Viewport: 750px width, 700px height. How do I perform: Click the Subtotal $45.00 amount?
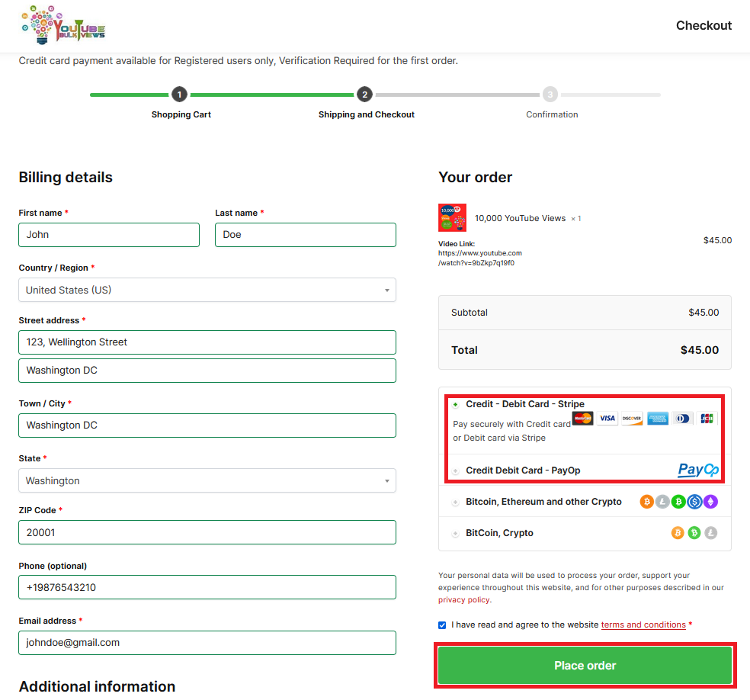[x=704, y=313]
